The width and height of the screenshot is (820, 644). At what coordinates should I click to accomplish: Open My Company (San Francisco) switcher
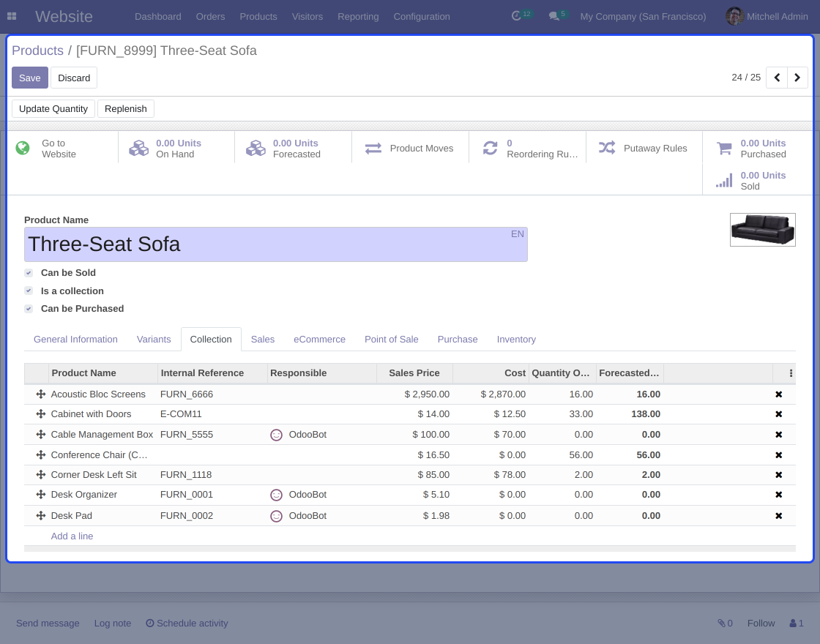643,16
